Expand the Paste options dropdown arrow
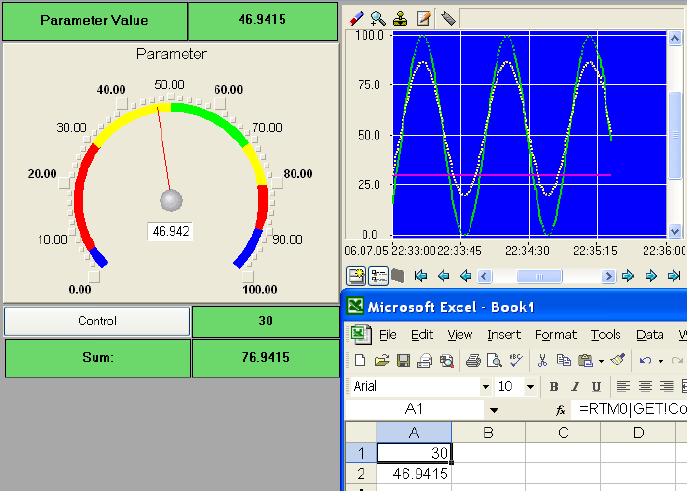 pos(601,361)
